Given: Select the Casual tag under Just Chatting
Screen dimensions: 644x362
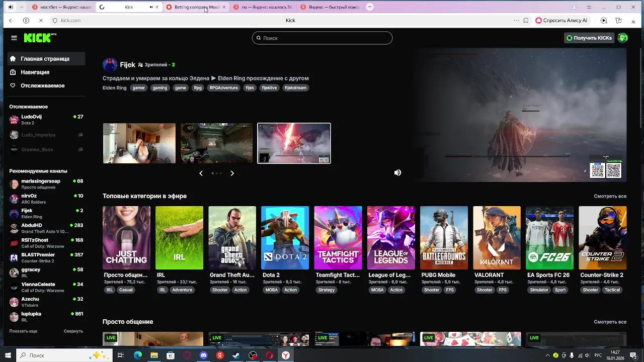Looking at the screenshot, I should coord(126,290).
